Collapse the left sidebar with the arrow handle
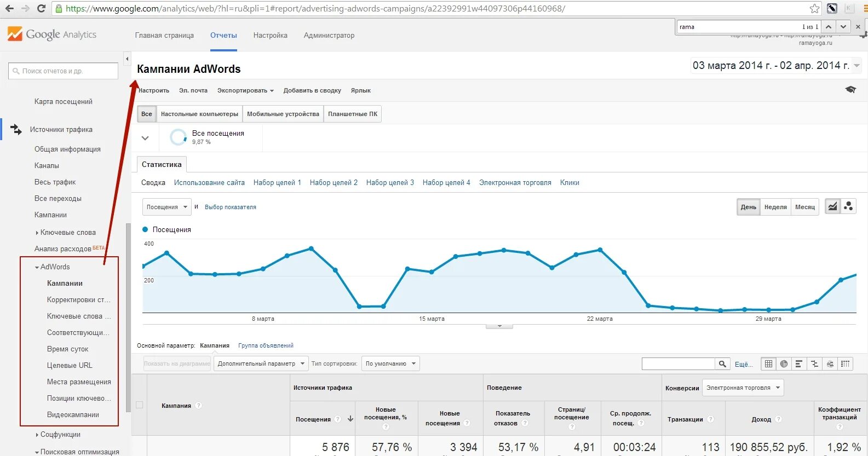This screenshot has width=868, height=456. [x=127, y=59]
